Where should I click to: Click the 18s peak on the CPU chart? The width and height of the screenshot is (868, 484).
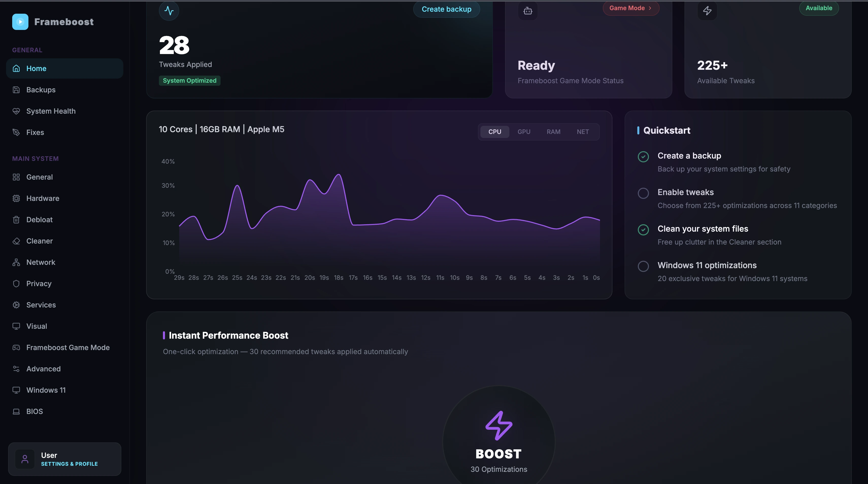tap(339, 175)
